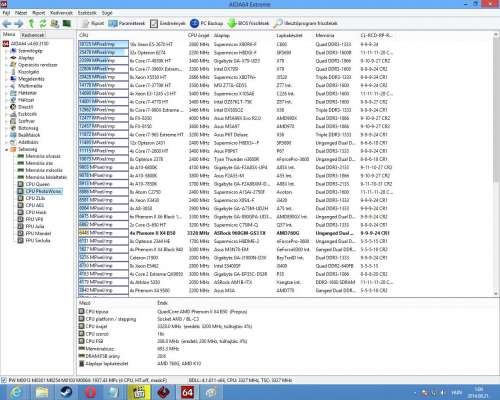
Task: Click the dark green graph toolbar icon
Action: point(67,23)
